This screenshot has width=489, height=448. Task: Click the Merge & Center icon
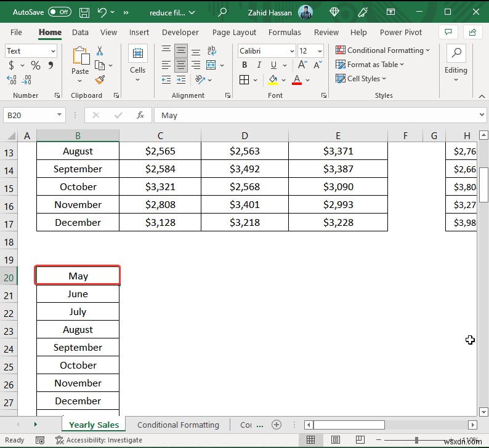pos(211,65)
